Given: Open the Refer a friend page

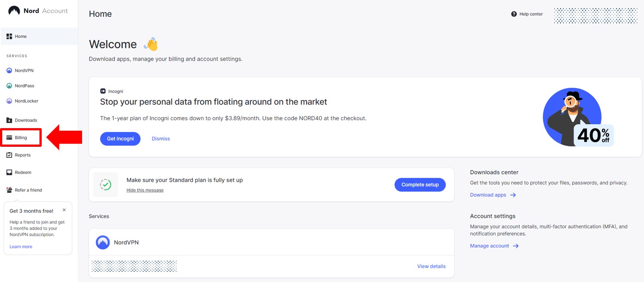Looking at the screenshot, I should click(27, 190).
